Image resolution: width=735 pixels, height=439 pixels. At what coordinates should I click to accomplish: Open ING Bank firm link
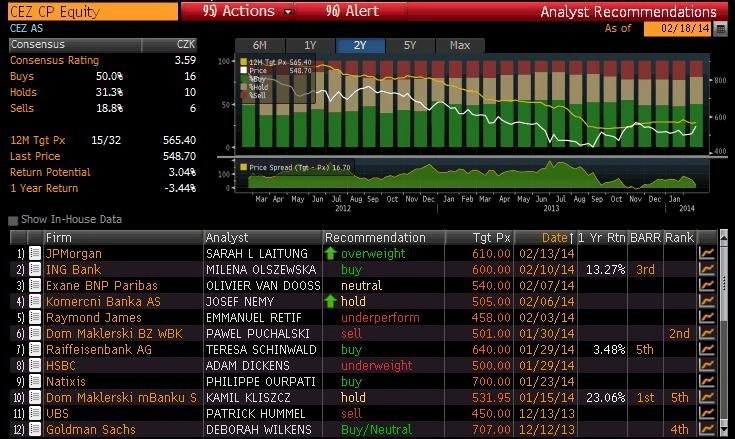tap(73, 269)
